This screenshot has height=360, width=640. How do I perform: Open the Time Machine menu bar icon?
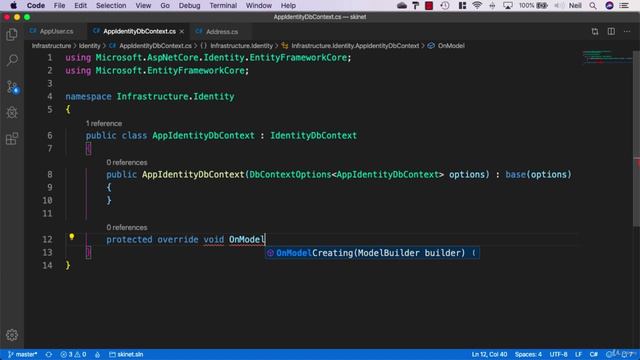[x=445, y=6]
